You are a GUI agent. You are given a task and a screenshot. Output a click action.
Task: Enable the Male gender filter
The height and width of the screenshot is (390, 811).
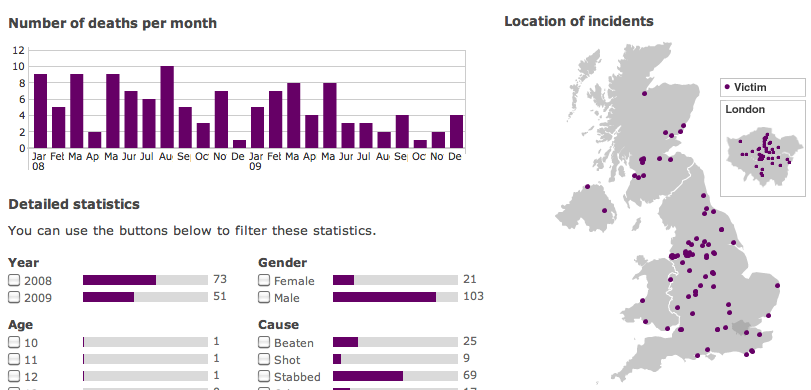[264, 297]
